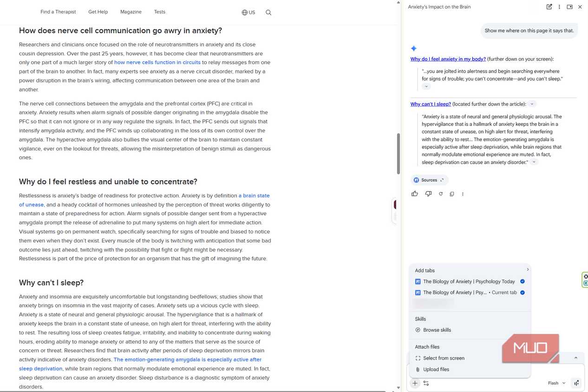Open 'Why can't I sleep?' link in chat
Viewport: 588px width, 392px height.
[x=431, y=104]
